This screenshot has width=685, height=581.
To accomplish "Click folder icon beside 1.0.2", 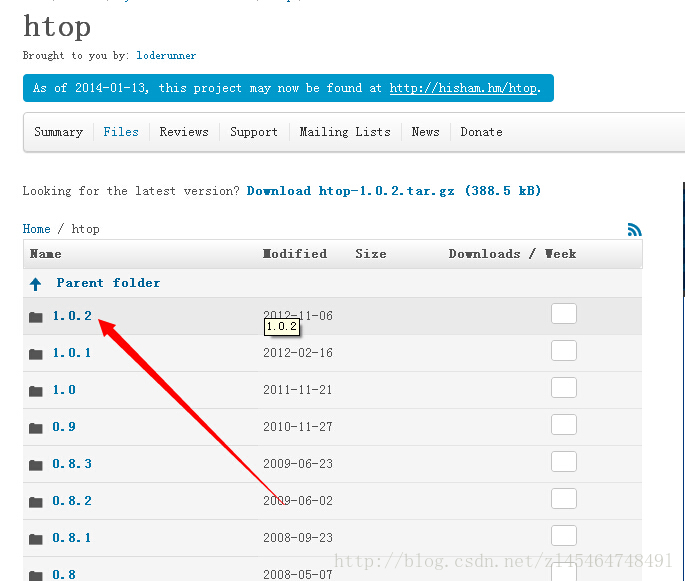I will pos(36,317).
